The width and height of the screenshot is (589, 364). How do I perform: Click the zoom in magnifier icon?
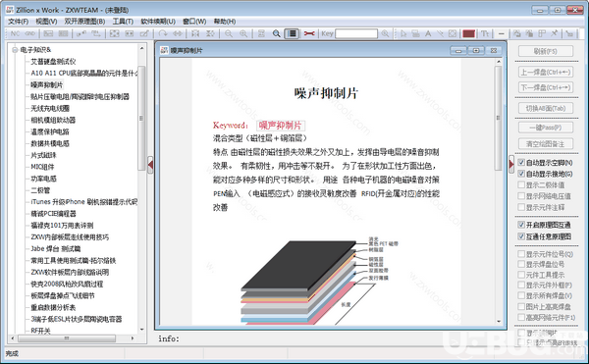click(x=243, y=33)
